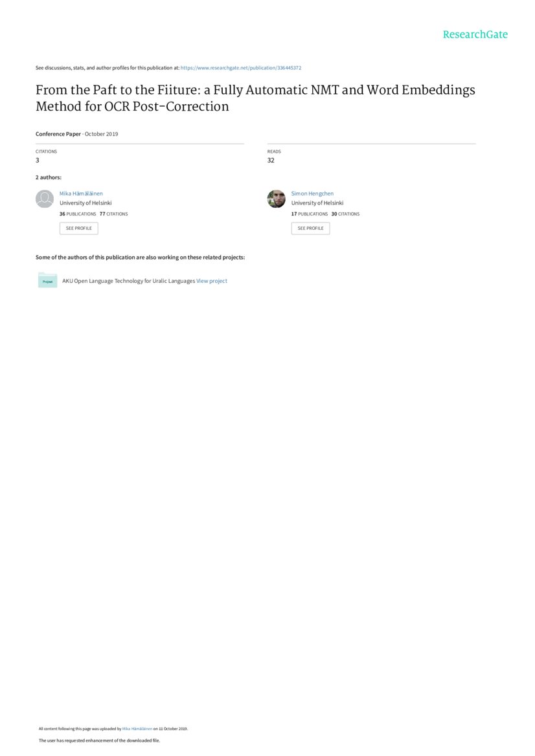Follow the View project link
535x756 pixels.
pos(212,281)
